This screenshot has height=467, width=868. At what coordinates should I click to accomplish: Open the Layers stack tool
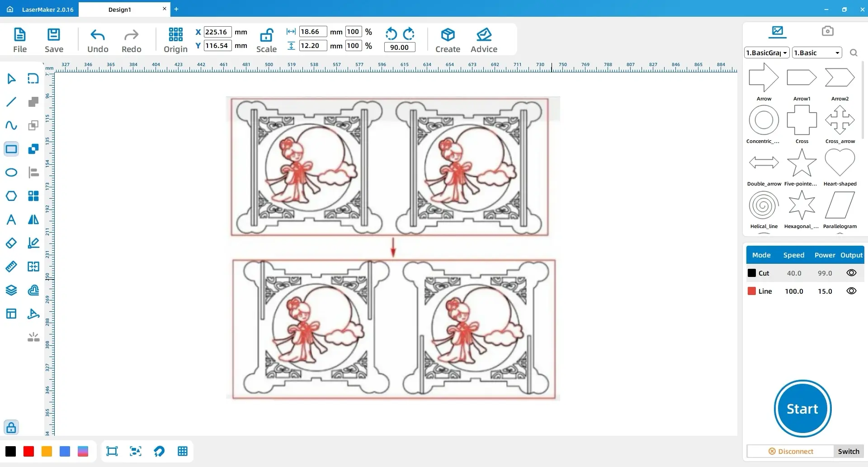[11, 290]
